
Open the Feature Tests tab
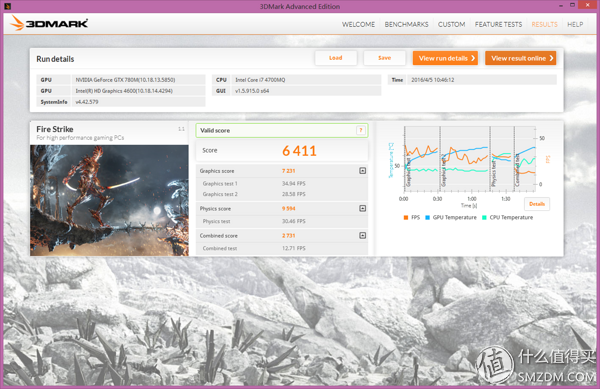[498, 24]
